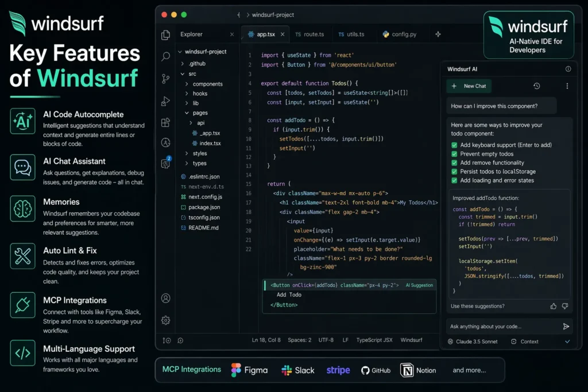Click the MCP Integrations plug icon
This screenshot has height=392, width=588.
(x=23, y=305)
